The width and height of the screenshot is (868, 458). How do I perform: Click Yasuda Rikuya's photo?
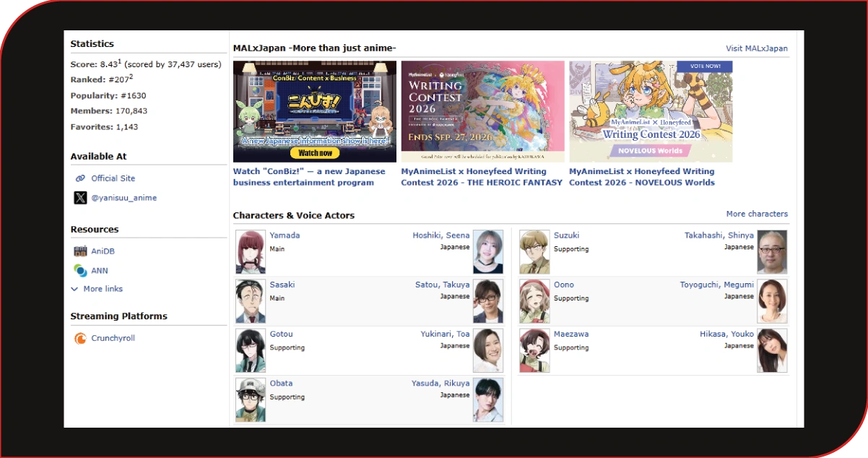[x=488, y=400]
